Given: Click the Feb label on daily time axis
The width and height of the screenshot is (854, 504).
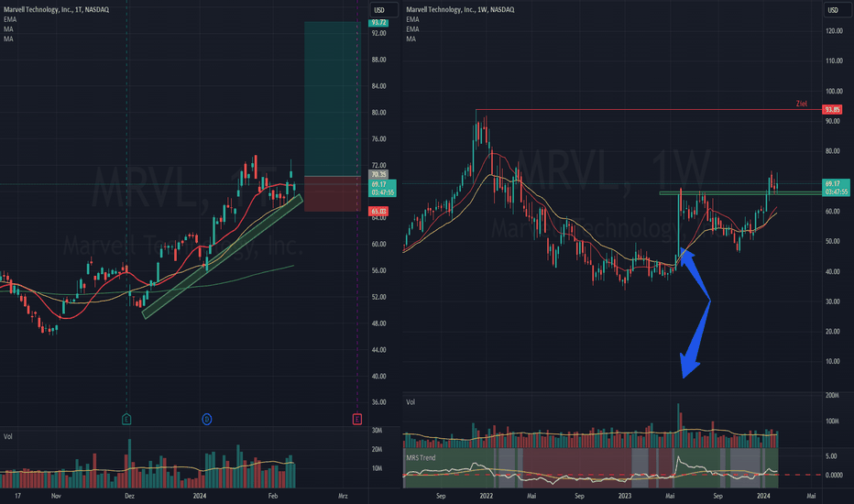Looking at the screenshot, I should pos(273,496).
